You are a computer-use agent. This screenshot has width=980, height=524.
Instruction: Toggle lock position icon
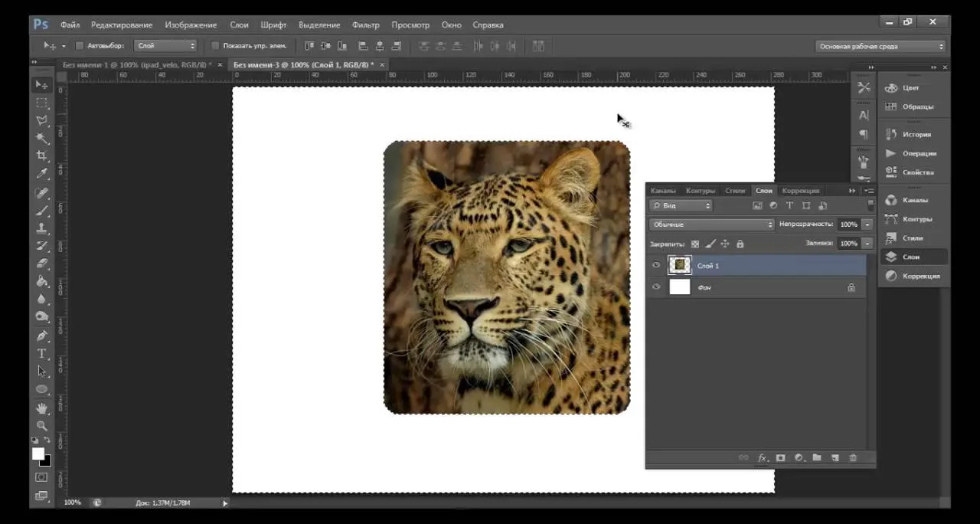725,244
